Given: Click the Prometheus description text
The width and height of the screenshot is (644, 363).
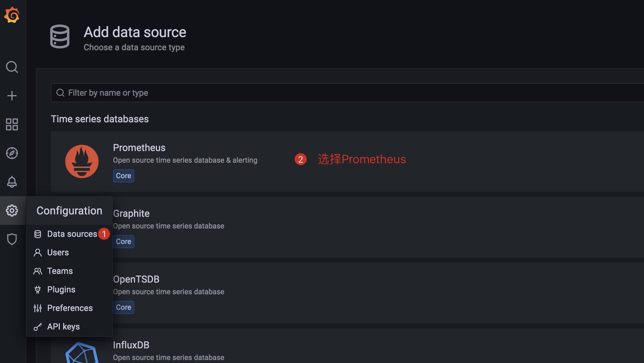Looking at the screenshot, I should [185, 160].
